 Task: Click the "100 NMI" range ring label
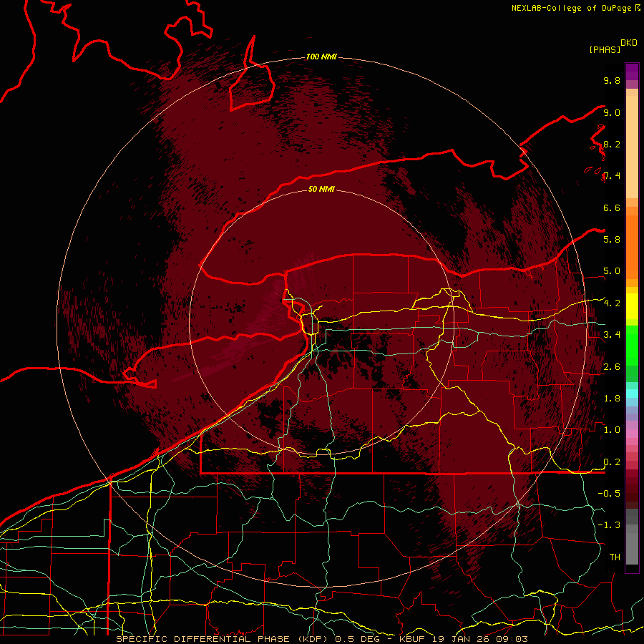click(321, 57)
